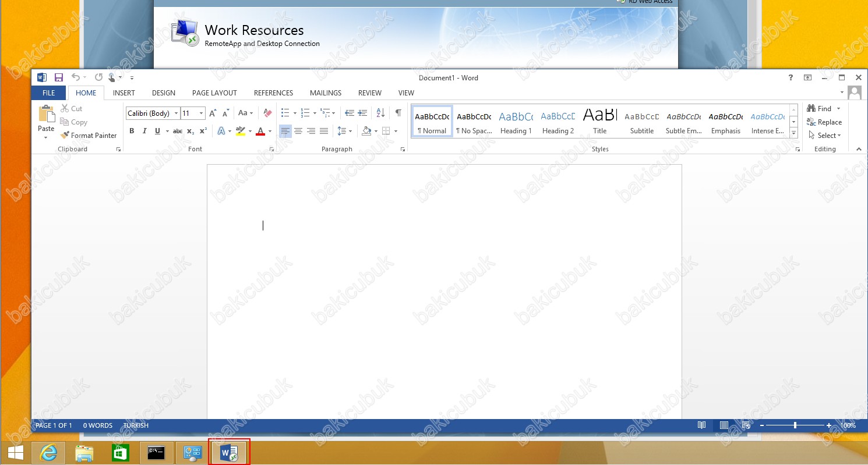Toggle Bold formatting
Screen dimensions: 868x465
[x=132, y=132]
